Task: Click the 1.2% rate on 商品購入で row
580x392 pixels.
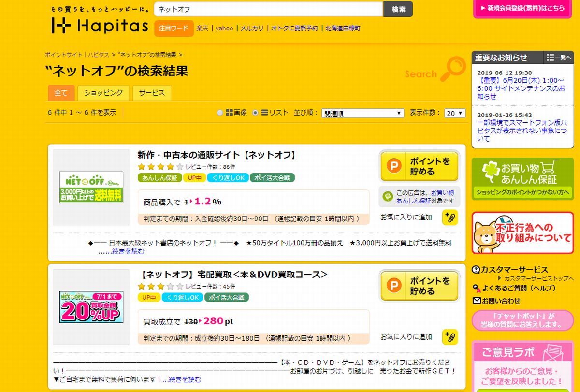Action: [x=208, y=202]
